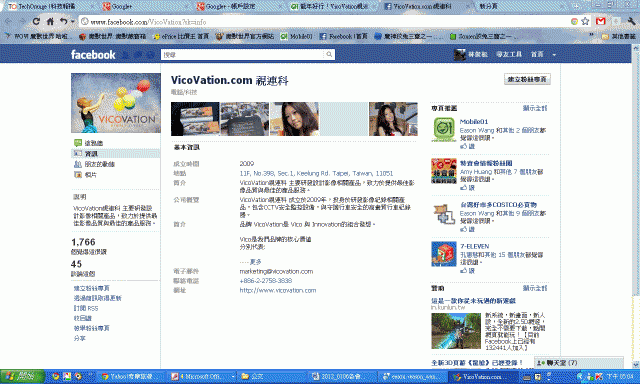640x384 pixels.
Task: Open the Facebook bookmark in the bookmarks bar
Action: coord(343,36)
